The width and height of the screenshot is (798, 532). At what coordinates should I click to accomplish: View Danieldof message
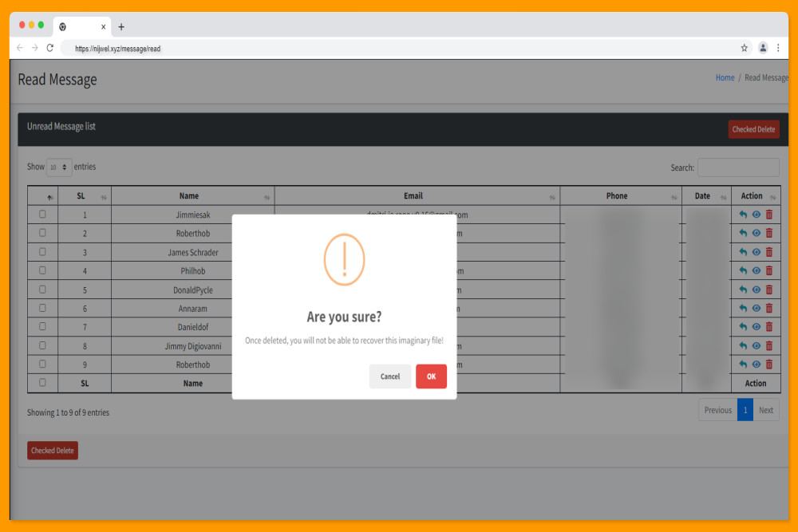point(757,326)
